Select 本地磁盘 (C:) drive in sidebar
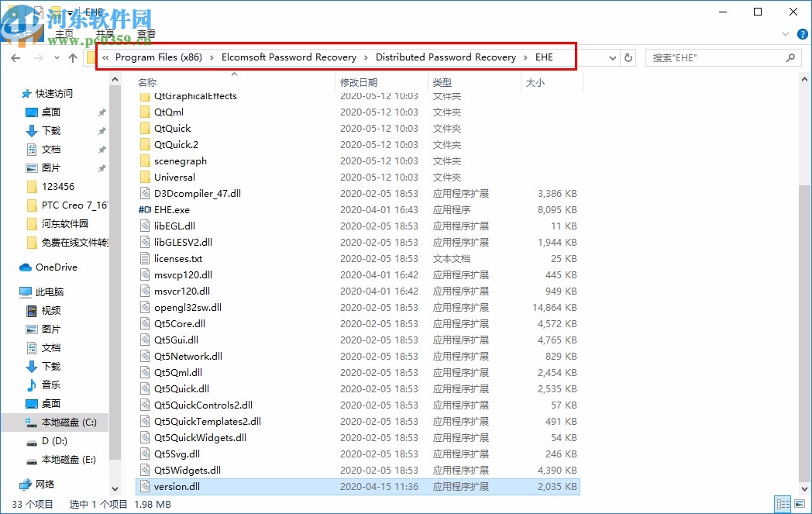812x514 pixels. pos(71,423)
